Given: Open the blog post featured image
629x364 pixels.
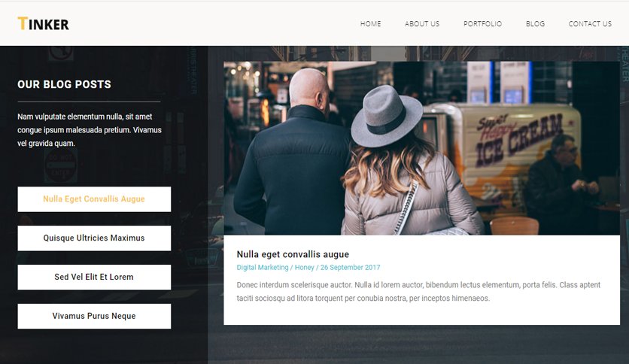Looking at the screenshot, I should (x=421, y=148).
